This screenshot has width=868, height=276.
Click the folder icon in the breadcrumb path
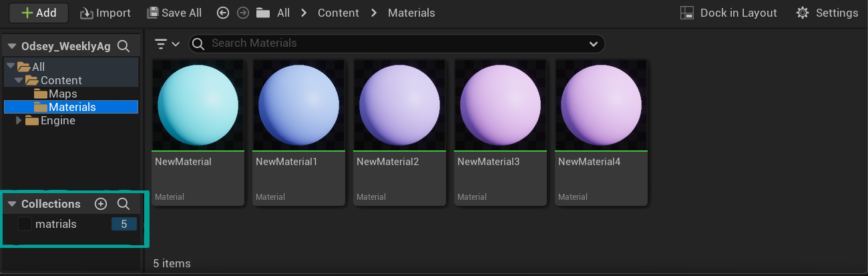click(263, 13)
